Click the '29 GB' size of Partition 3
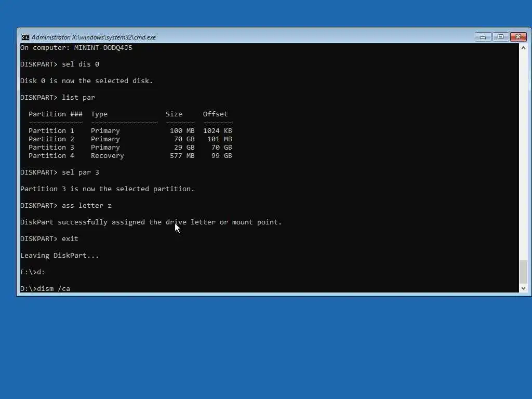Screen dimensions: 532x399 (x=184, y=147)
